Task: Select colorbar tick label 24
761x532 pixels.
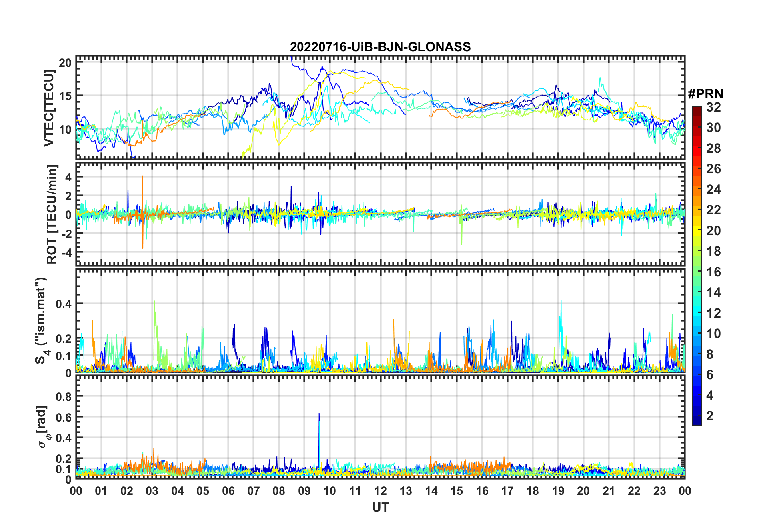Action: 714,190
